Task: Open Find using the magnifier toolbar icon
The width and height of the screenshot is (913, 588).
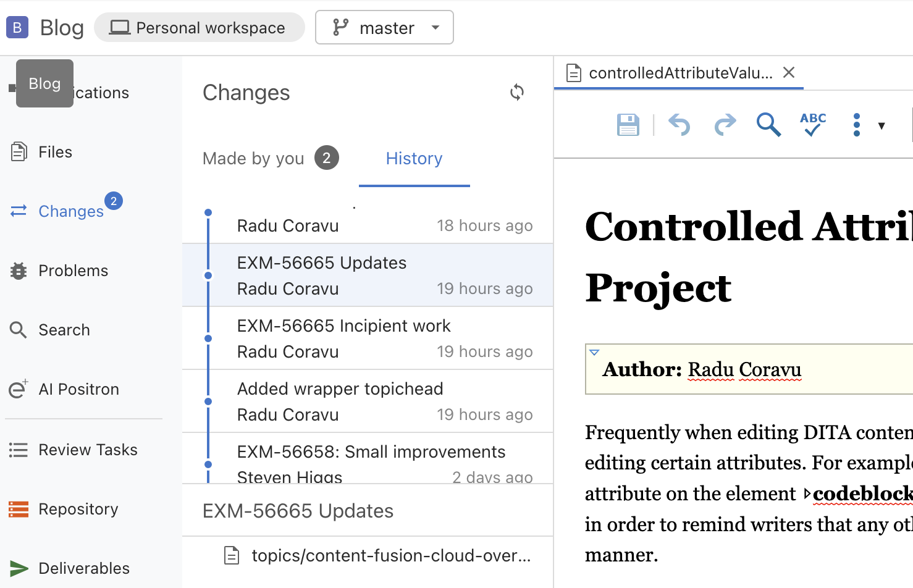Action: click(x=768, y=125)
